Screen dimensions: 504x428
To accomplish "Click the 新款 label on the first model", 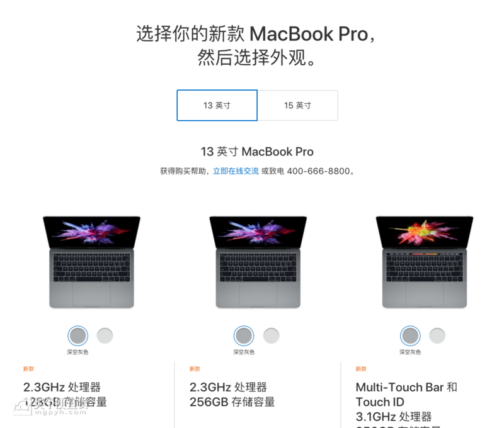I will [x=28, y=369].
